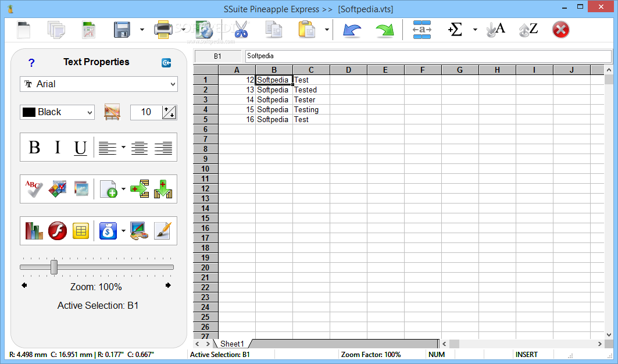Insert a bar chart
Screen dimensions: 618x364
(x=34, y=231)
